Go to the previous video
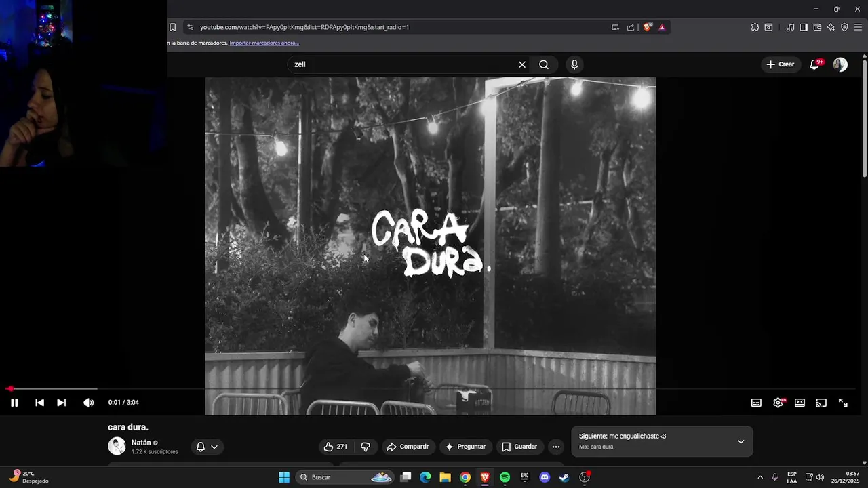The image size is (868, 488). click(39, 403)
